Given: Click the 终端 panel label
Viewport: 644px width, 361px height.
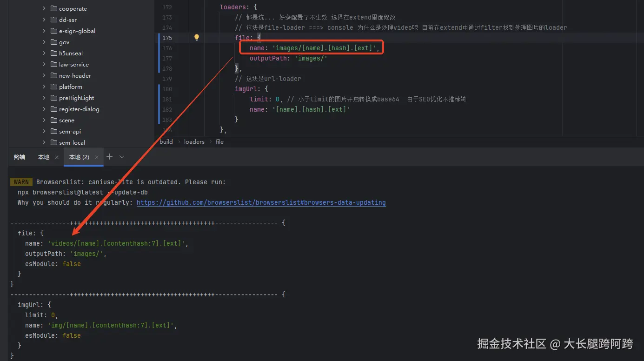Looking at the screenshot, I should [20, 157].
